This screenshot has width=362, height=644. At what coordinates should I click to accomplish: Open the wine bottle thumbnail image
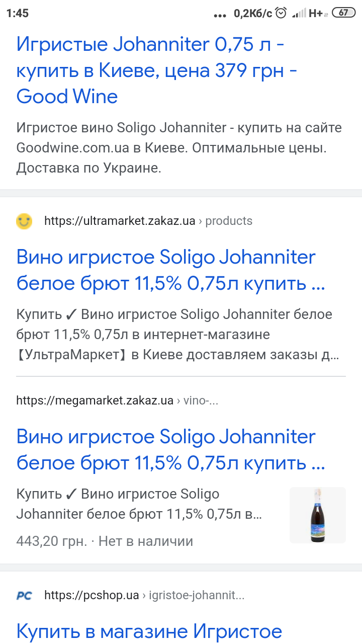click(317, 515)
